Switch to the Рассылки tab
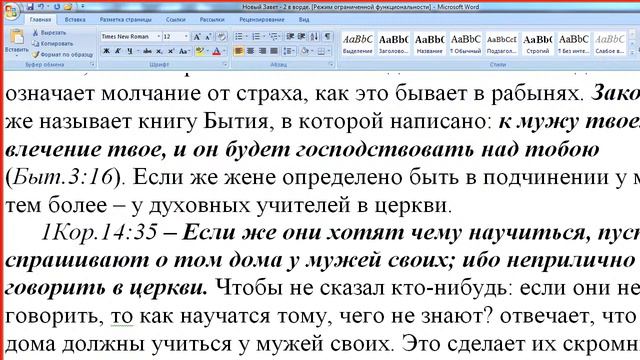 [212, 20]
